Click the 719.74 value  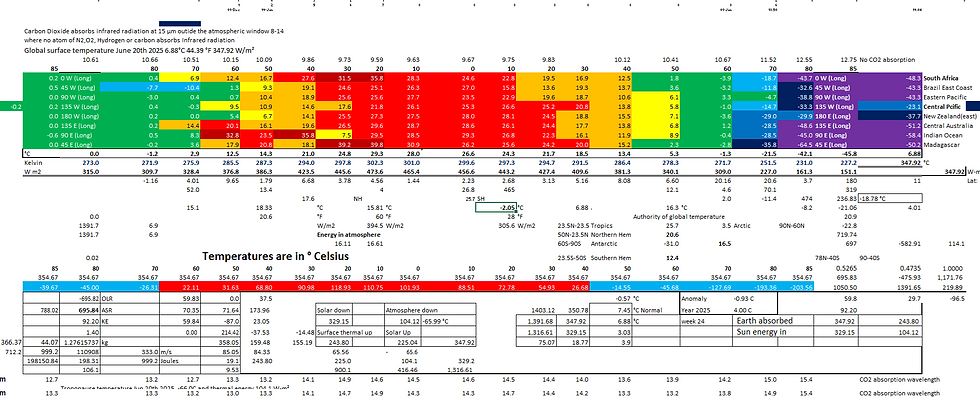pos(848,235)
